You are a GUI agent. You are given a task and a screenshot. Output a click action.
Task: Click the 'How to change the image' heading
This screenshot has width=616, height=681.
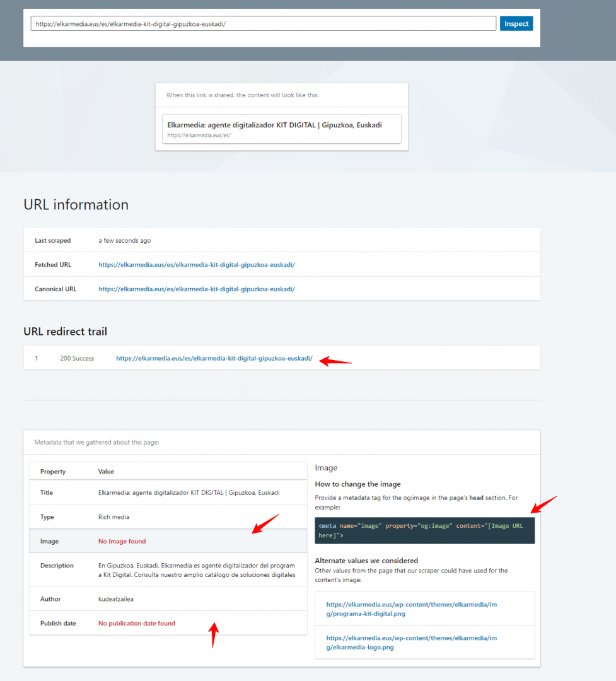tap(358, 484)
